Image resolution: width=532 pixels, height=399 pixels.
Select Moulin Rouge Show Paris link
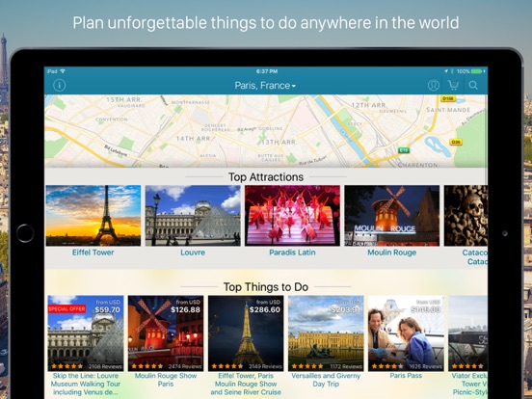point(166,380)
